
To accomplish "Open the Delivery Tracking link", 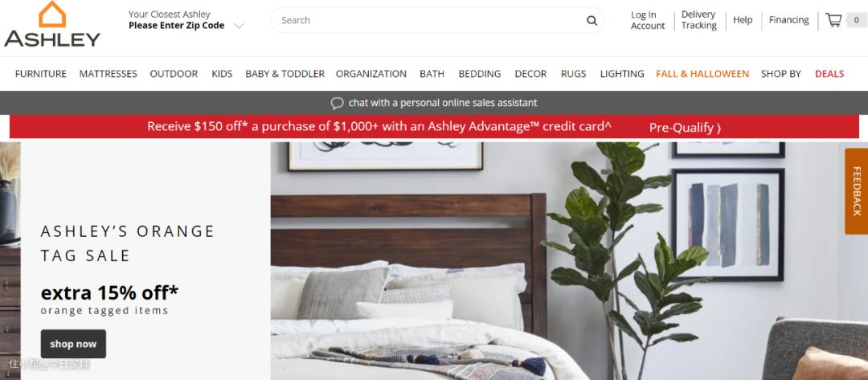I will 698,20.
